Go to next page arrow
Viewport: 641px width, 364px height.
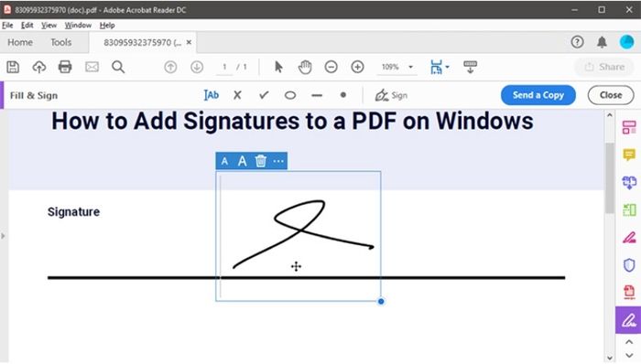pyautogui.click(x=197, y=67)
